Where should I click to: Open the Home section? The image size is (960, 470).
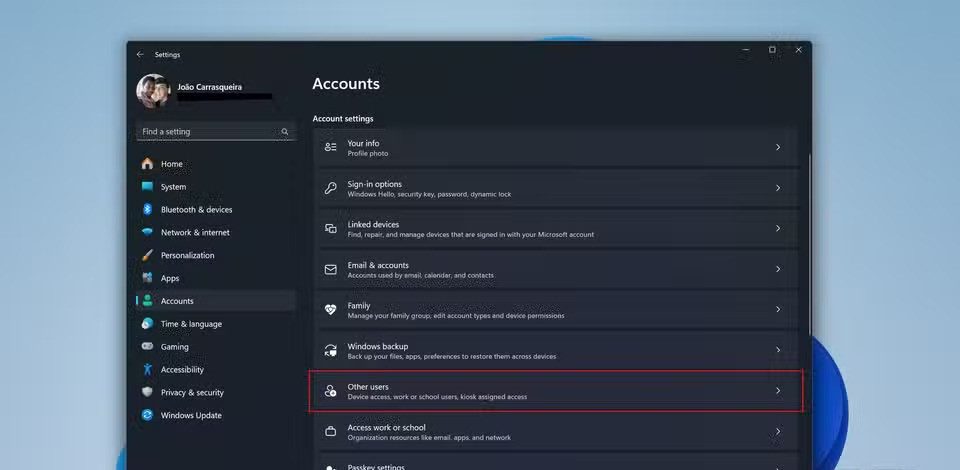(x=216, y=164)
